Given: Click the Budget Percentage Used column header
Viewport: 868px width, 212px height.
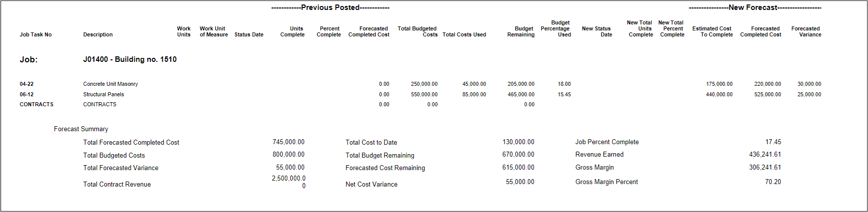Looking at the screenshot, I should click(556, 28).
